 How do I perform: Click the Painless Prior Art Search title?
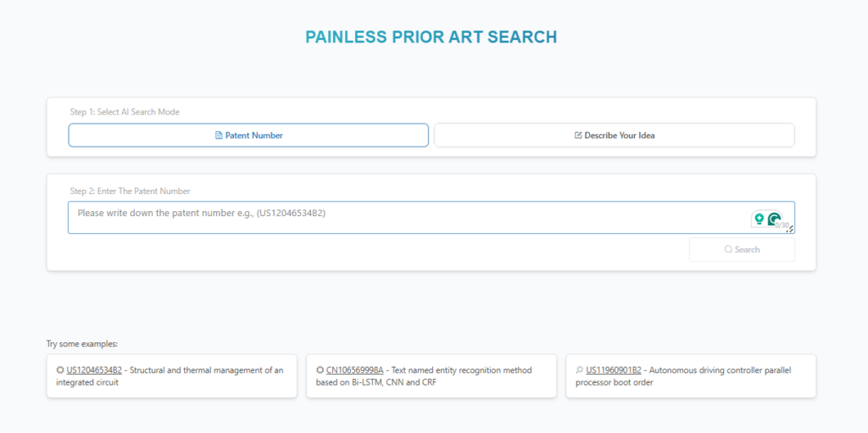pos(431,37)
